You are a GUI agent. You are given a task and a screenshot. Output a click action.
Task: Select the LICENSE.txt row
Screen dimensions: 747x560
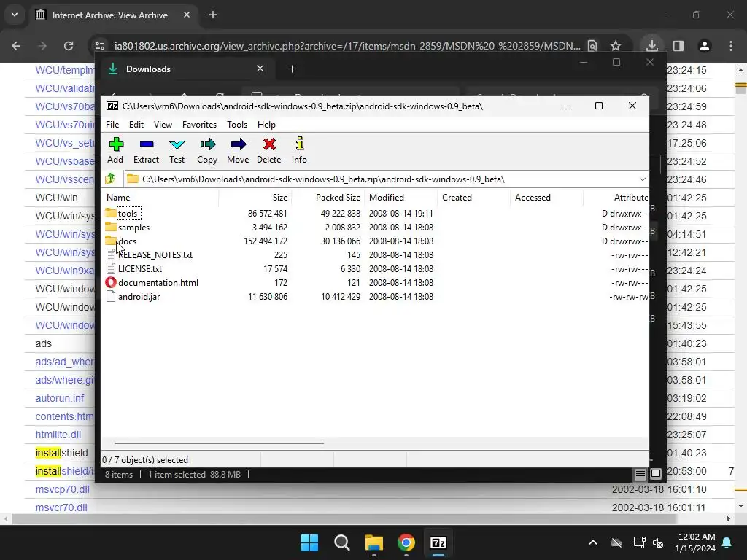coord(374,268)
